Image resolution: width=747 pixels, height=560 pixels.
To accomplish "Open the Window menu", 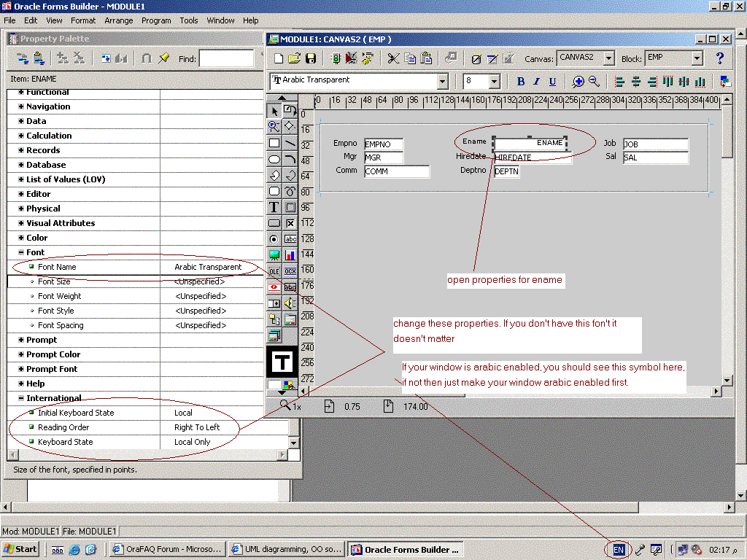I will [x=220, y=20].
